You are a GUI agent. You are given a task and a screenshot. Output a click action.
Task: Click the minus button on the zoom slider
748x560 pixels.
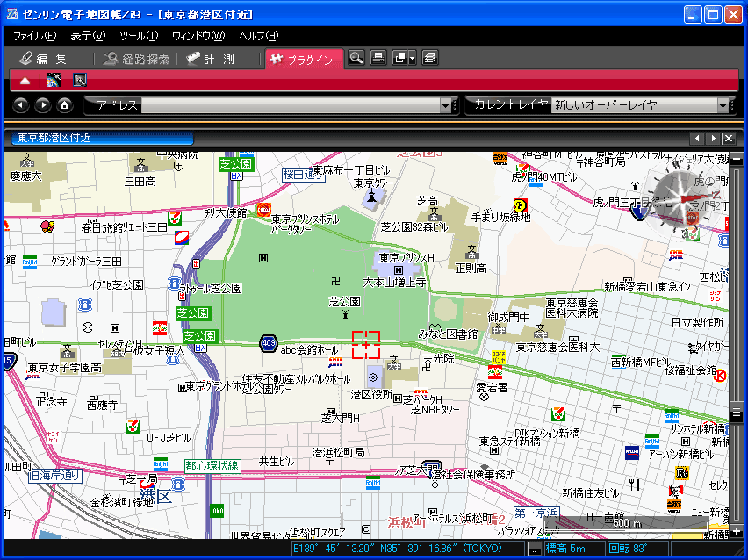click(x=737, y=161)
